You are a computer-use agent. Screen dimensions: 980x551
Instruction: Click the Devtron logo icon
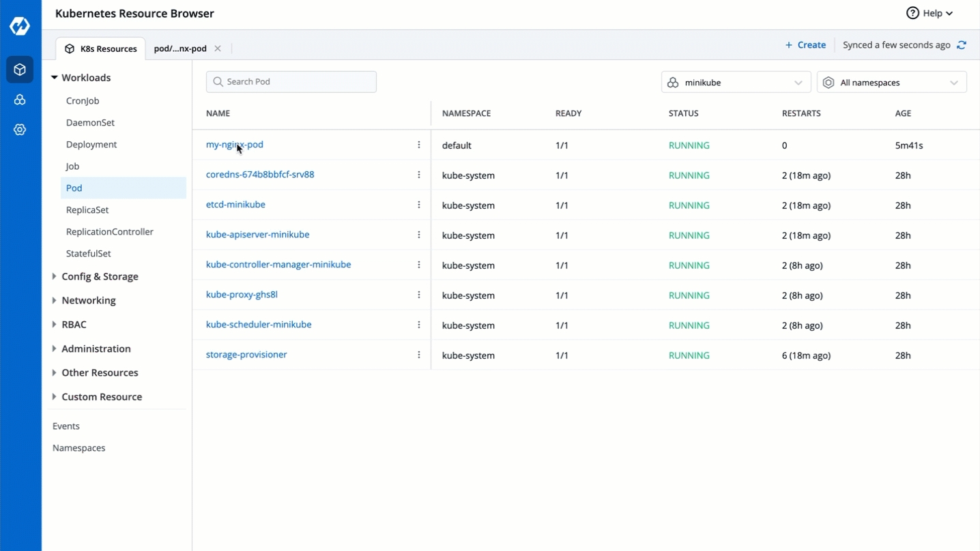[x=20, y=26]
